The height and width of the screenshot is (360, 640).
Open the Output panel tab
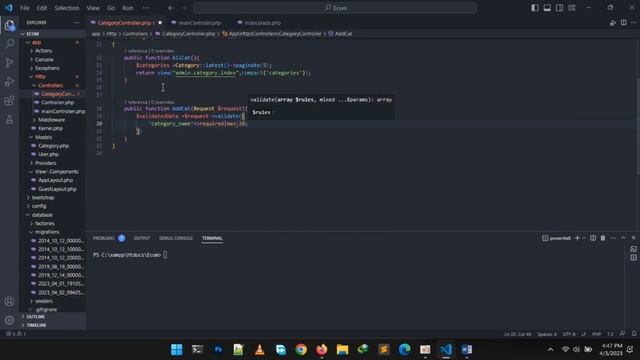[142, 238]
